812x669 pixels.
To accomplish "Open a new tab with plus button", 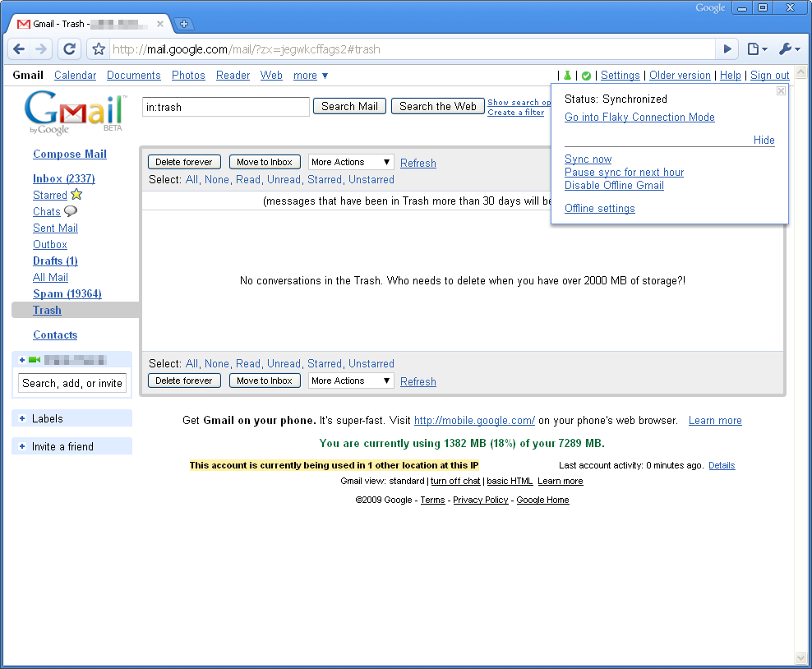I will 183,24.
